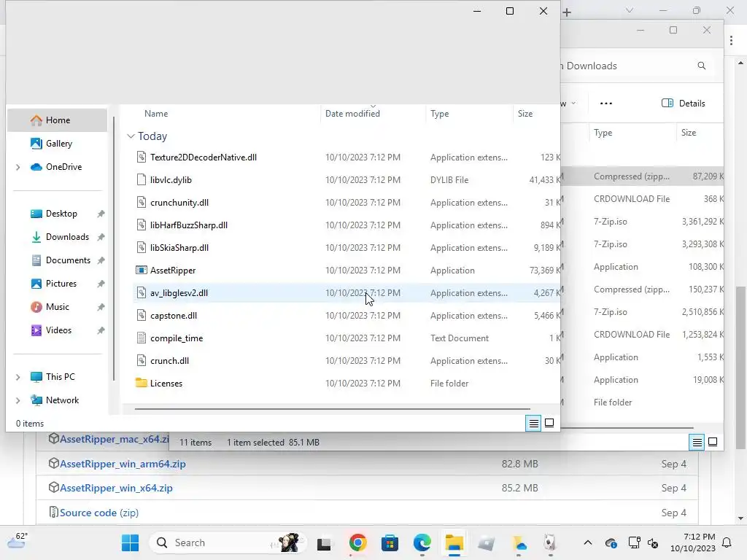Open File Explorer from taskbar
Viewport: 747px width, 560px height.
point(454,542)
